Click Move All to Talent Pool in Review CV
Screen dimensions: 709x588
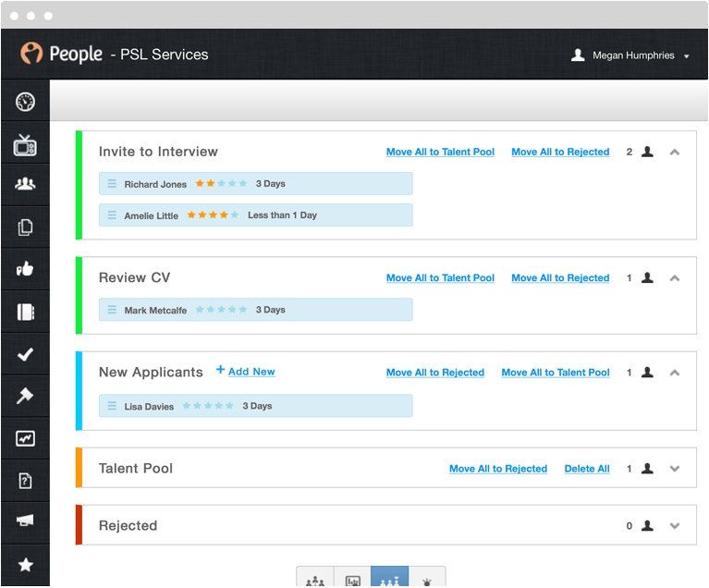(x=440, y=277)
